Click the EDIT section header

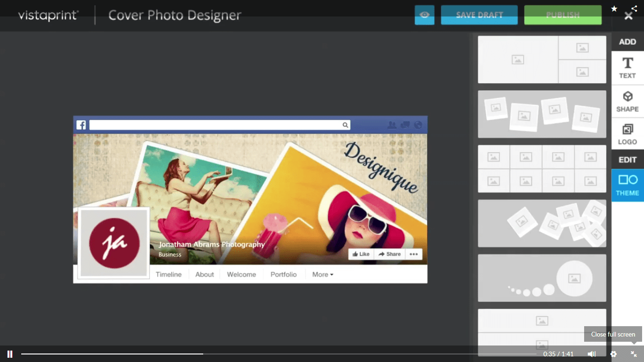(x=627, y=160)
